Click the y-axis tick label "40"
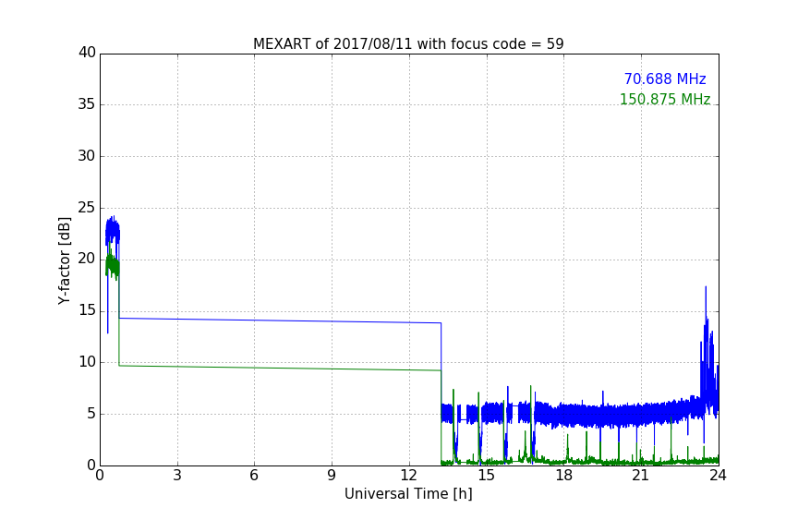The width and height of the screenshot is (798, 532). pos(87,53)
